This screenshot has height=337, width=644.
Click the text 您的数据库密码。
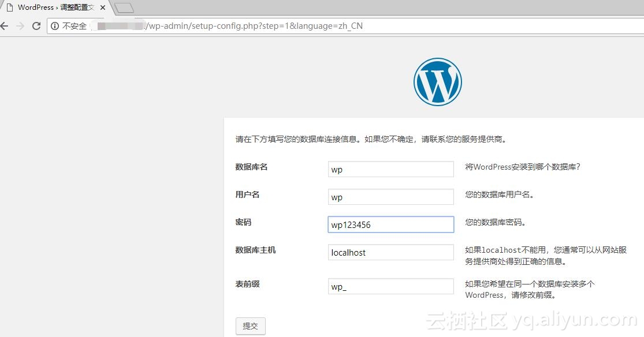(x=496, y=222)
